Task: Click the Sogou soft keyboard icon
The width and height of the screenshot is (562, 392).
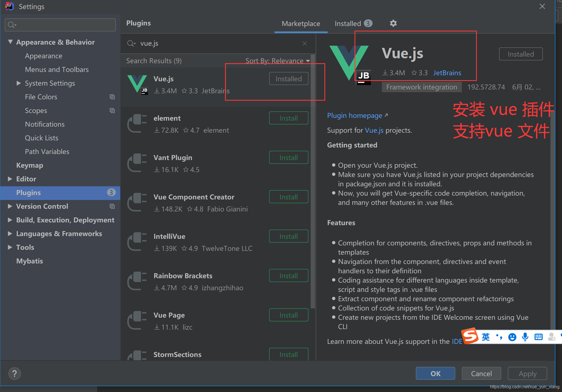Action: click(x=538, y=337)
